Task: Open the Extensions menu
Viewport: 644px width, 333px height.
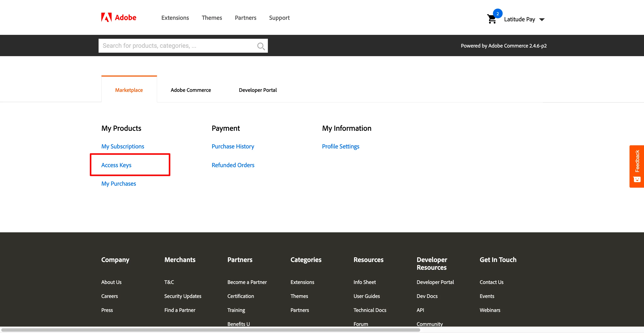Action: (x=175, y=18)
